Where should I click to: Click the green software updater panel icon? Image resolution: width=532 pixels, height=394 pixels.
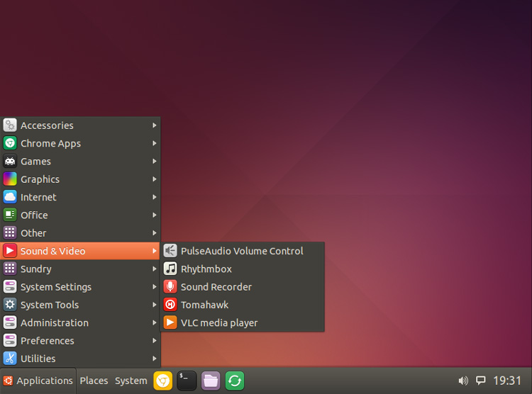235,381
